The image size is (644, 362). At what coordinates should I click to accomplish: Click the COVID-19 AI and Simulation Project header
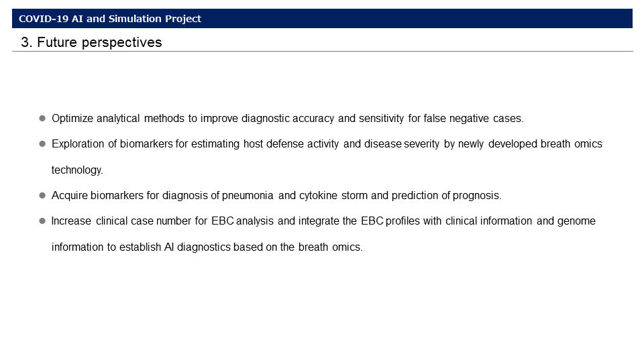pyautogui.click(x=109, y=19)
